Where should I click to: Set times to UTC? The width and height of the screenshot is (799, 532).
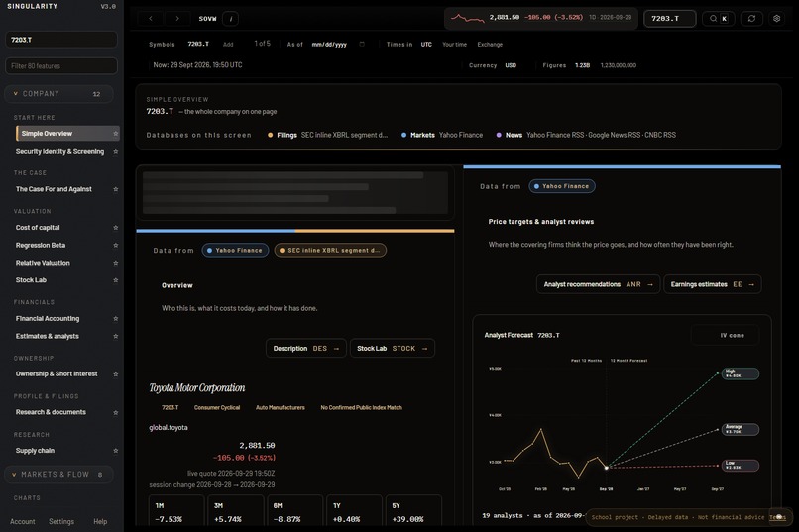click(426, 45)
